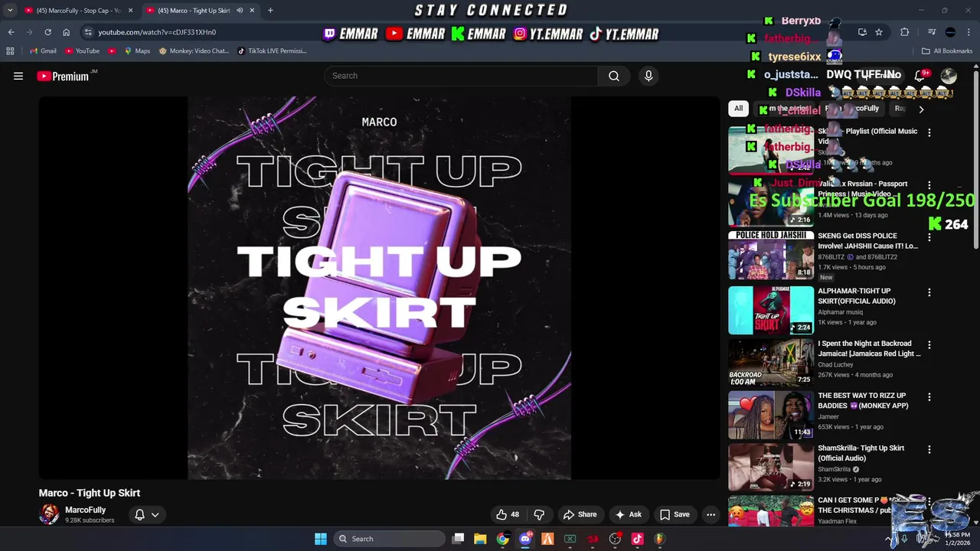Screen dimensions: 980x551
Task: Open options for ShamSkrilla Tight Up Skirt video
Action: [929, 449]
